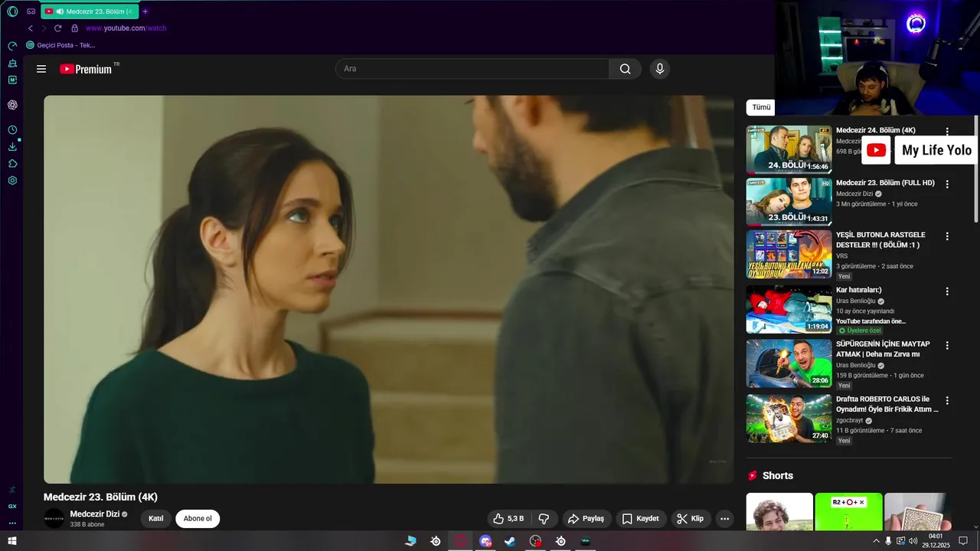Screen dimensions: 980x551
Task: Open the YouTube hamburger guide menu
Action: pos(41,69)
